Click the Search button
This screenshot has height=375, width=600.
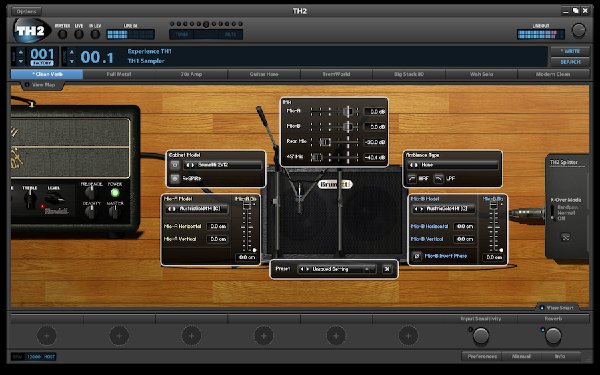[570, 62]
